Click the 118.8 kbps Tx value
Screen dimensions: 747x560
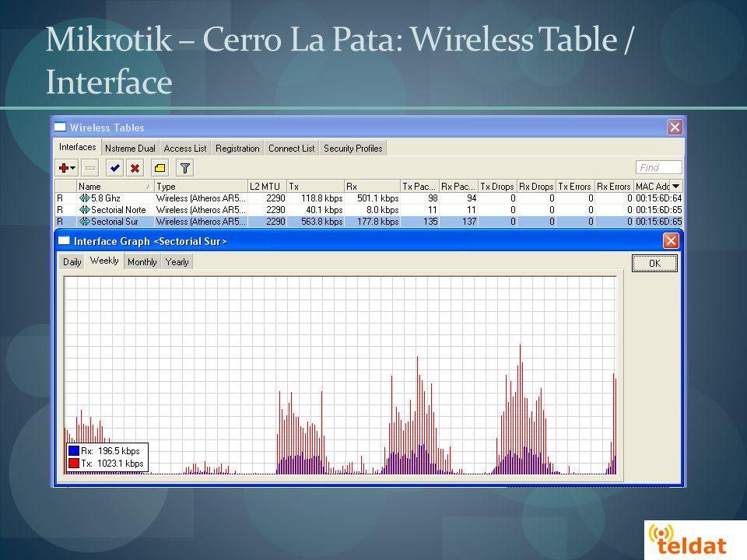tap(321, 198)
